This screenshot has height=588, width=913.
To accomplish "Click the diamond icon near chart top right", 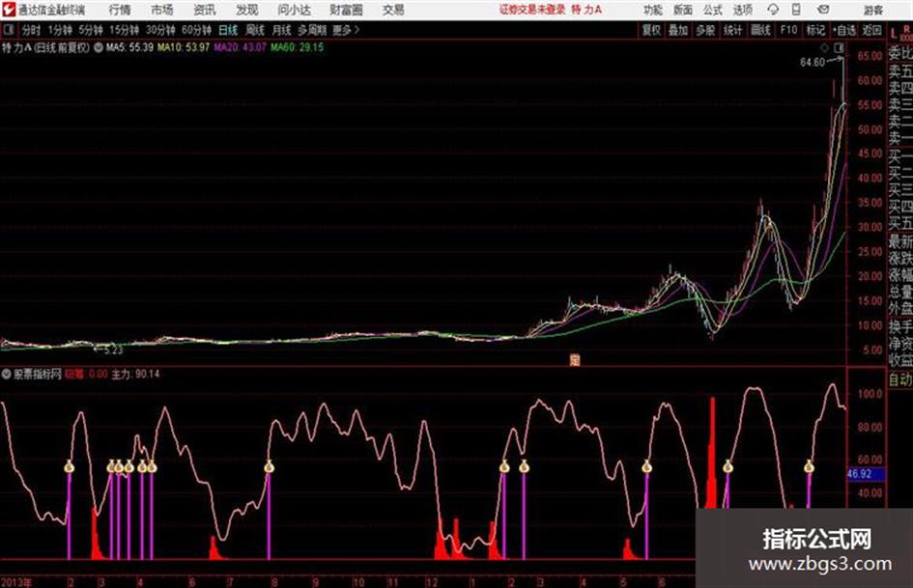I will pyautogui.click(x=824, y=47).
